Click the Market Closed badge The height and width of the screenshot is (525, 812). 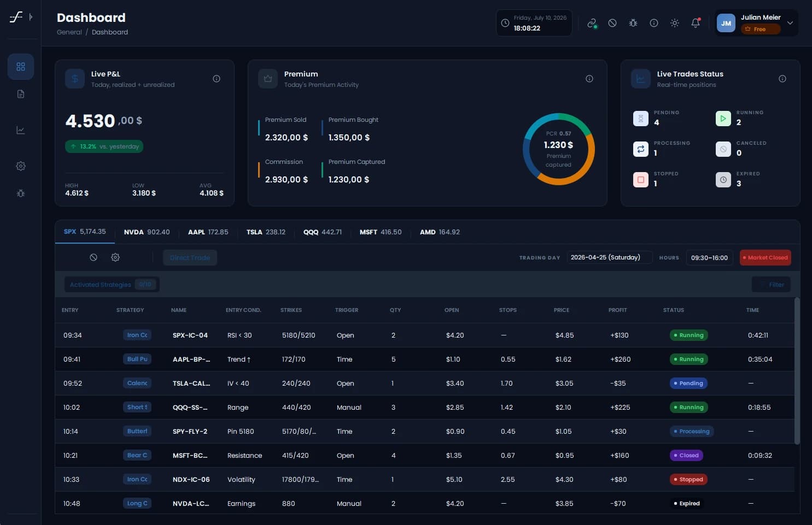pyautogui.click(x=765, y=257)
